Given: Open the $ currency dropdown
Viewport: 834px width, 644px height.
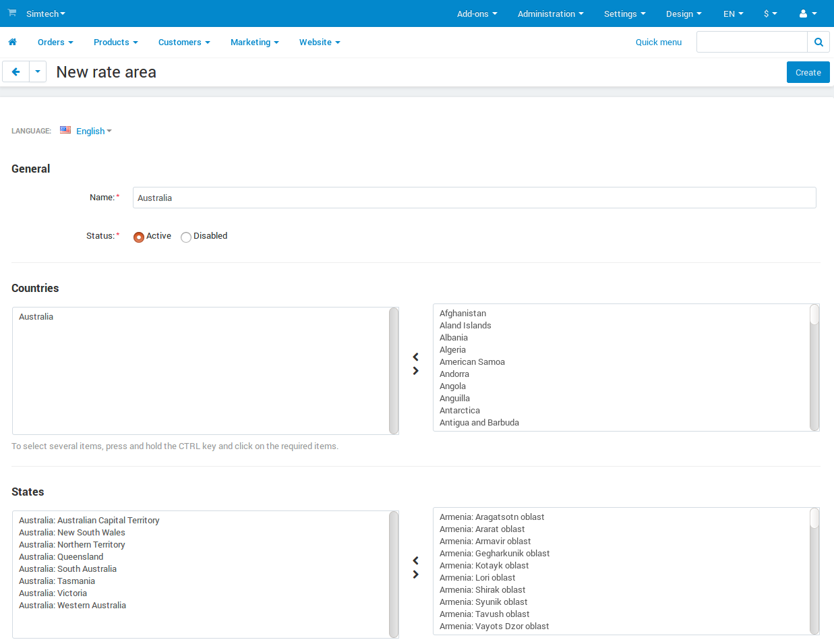Looking at the screenshot, I should 771,13.
